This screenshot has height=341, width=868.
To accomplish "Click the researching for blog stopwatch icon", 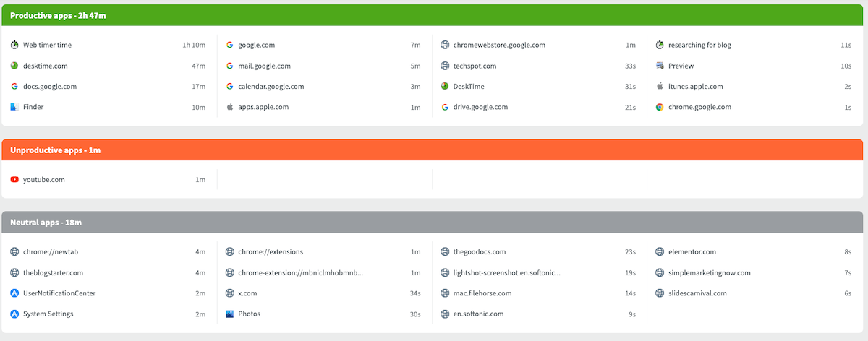I will click(660, 45).
